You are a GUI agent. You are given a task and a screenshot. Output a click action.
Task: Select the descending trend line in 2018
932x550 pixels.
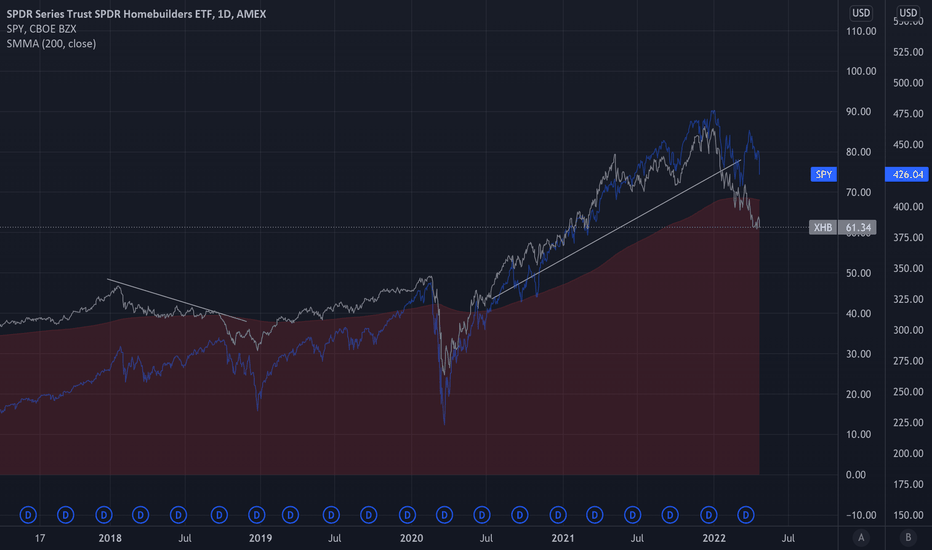tap(177, 300)
